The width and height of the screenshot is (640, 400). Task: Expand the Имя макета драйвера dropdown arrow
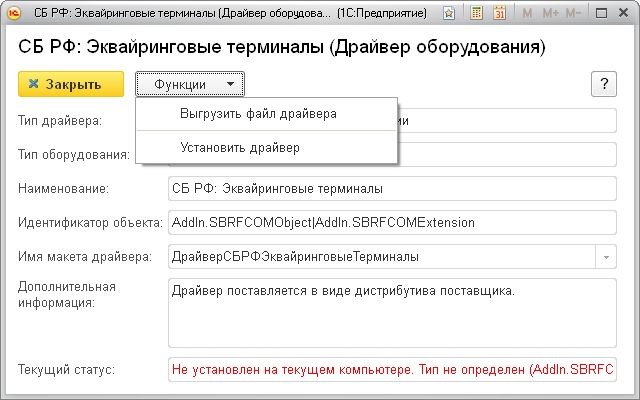pyautogui.click(x=606, y=257)
